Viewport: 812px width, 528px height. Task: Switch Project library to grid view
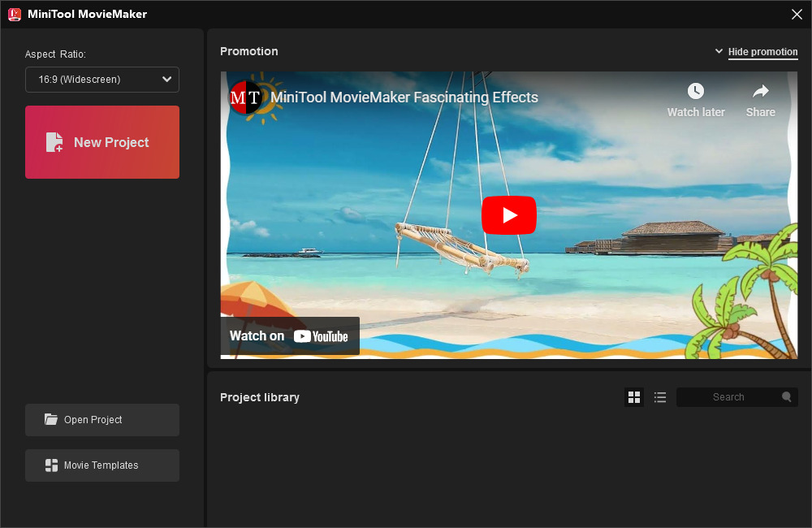634,397
